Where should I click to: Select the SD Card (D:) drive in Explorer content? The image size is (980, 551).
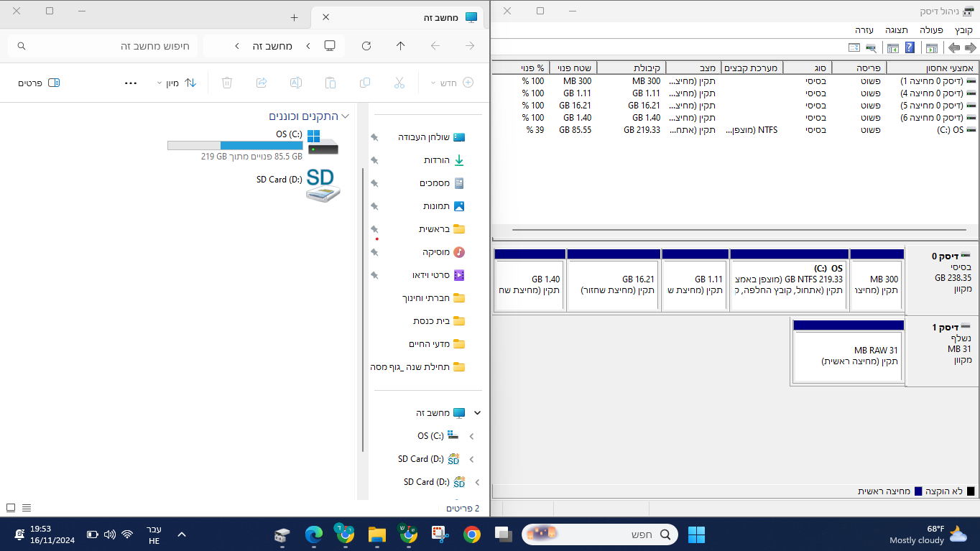298,184
